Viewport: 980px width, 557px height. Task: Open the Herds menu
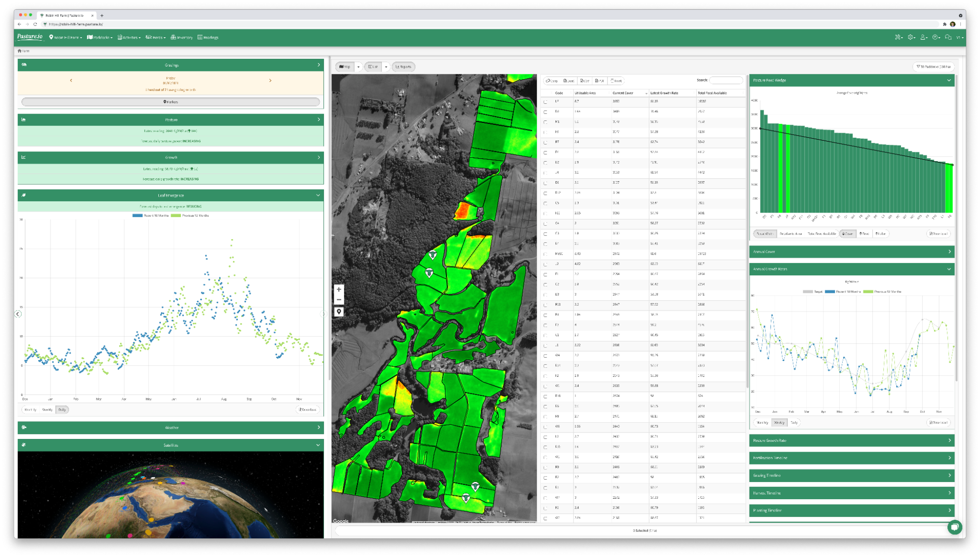click(156, 37)
